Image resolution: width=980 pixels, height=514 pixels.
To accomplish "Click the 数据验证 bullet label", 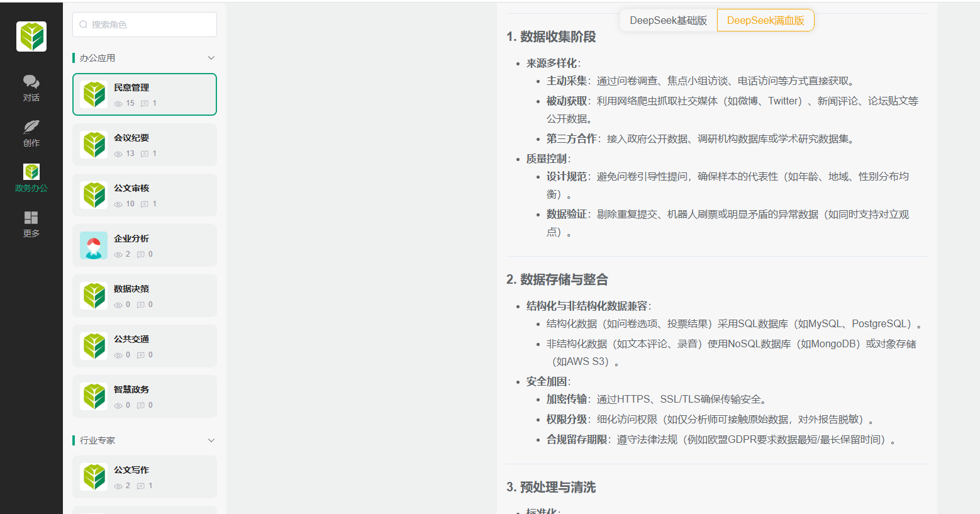I will coord(567,214).
